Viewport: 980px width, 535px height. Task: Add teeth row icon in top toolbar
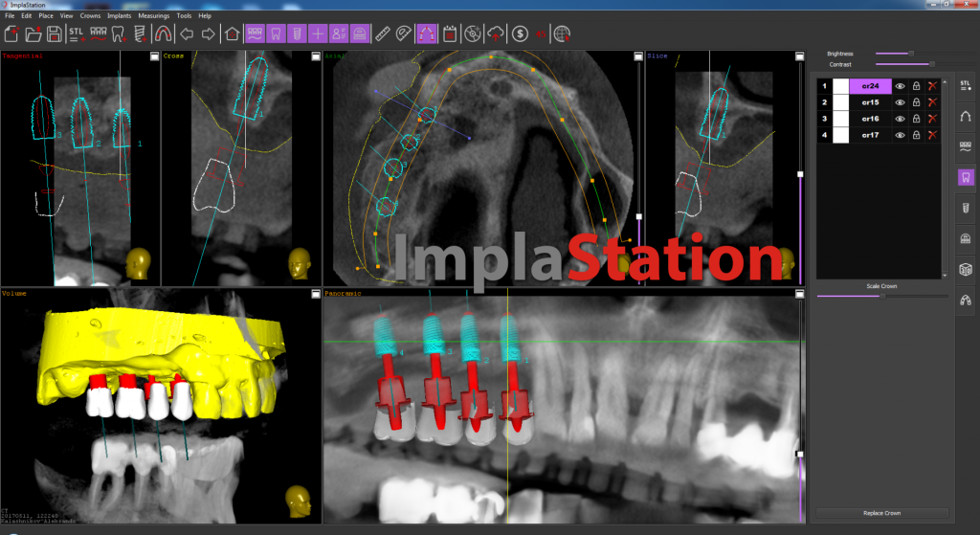tap(99, 33)
